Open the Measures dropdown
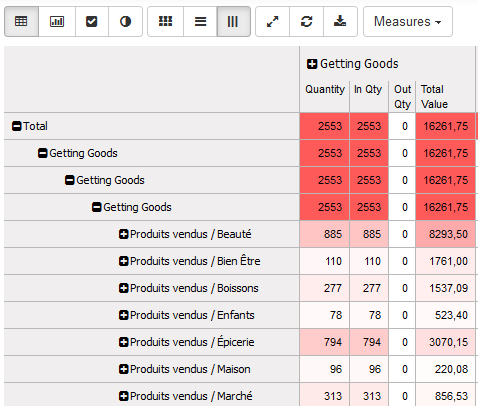Image resolution: width=478 pixels, height=406 pixels. click(x=408, y=21)
